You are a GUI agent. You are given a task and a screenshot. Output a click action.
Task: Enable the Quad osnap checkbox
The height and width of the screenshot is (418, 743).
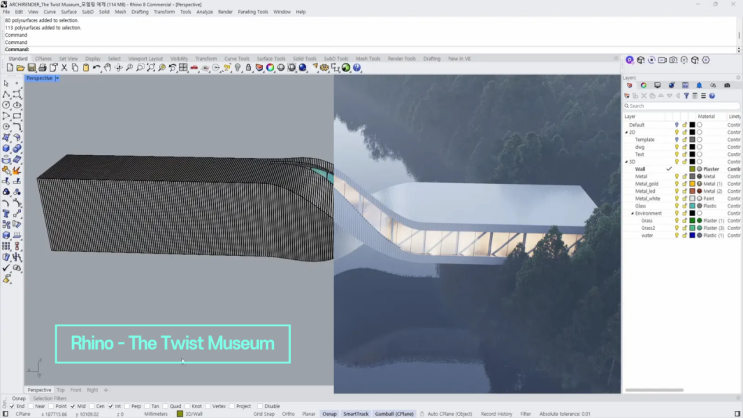pos(165,406)
